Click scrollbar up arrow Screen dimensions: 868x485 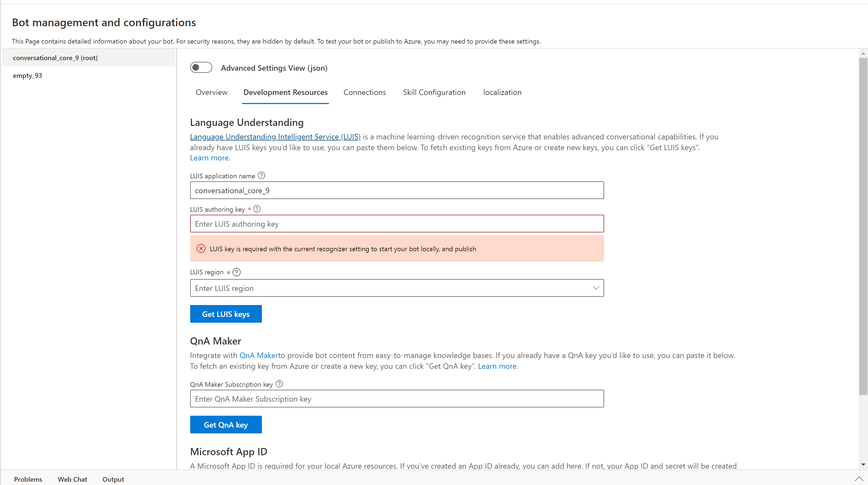(863, 53)
